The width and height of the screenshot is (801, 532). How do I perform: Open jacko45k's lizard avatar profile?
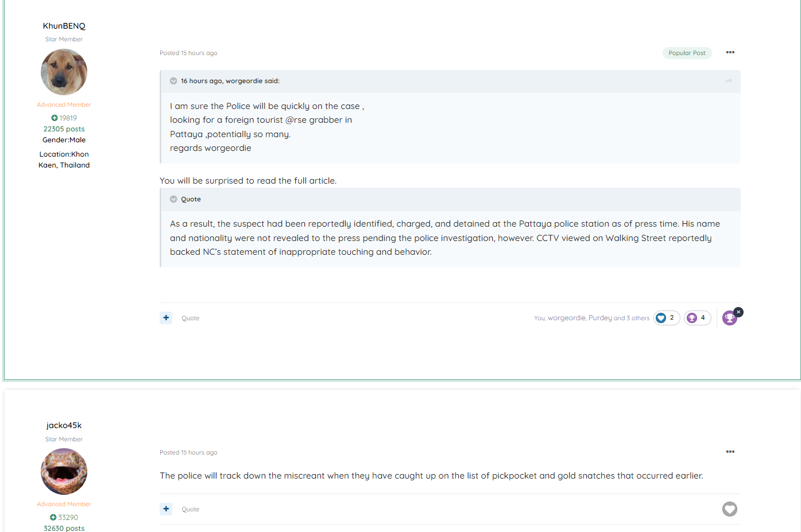(x=64, y=471)
